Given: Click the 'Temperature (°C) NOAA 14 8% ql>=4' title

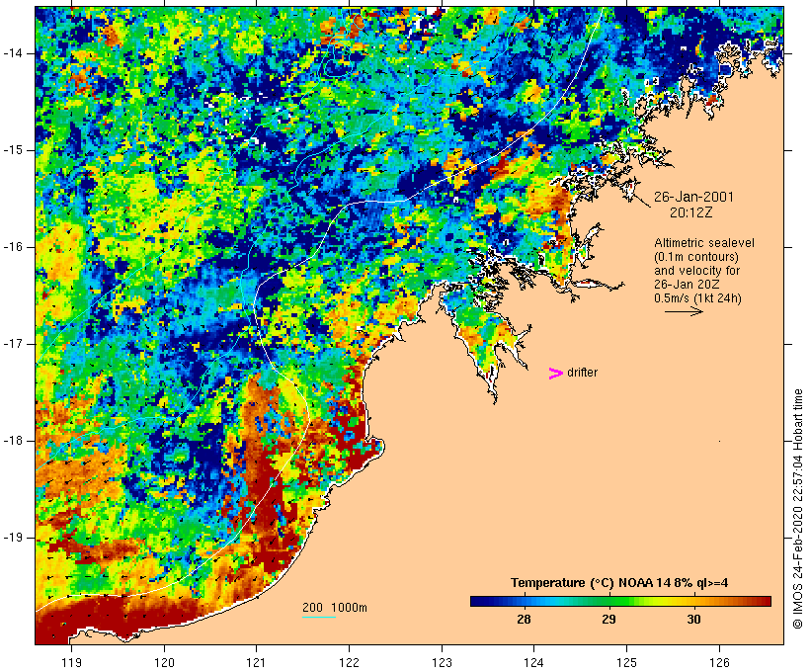Looking at the screenshot, I should click(x=619, y=583).
